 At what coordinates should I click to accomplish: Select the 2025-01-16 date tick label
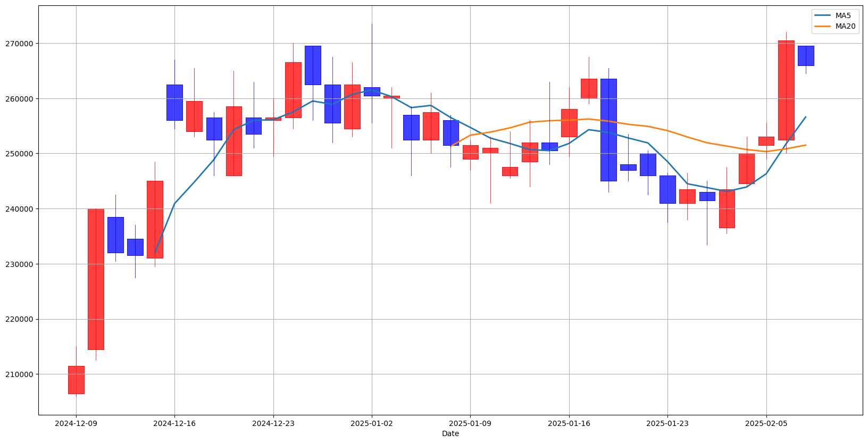coord(569,424)
